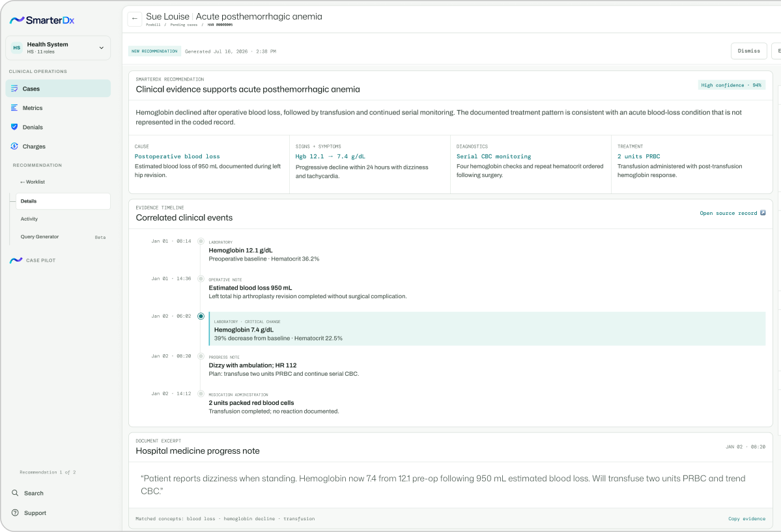
Task: Go back to the Worklist
Action: [x=33, y=182]
